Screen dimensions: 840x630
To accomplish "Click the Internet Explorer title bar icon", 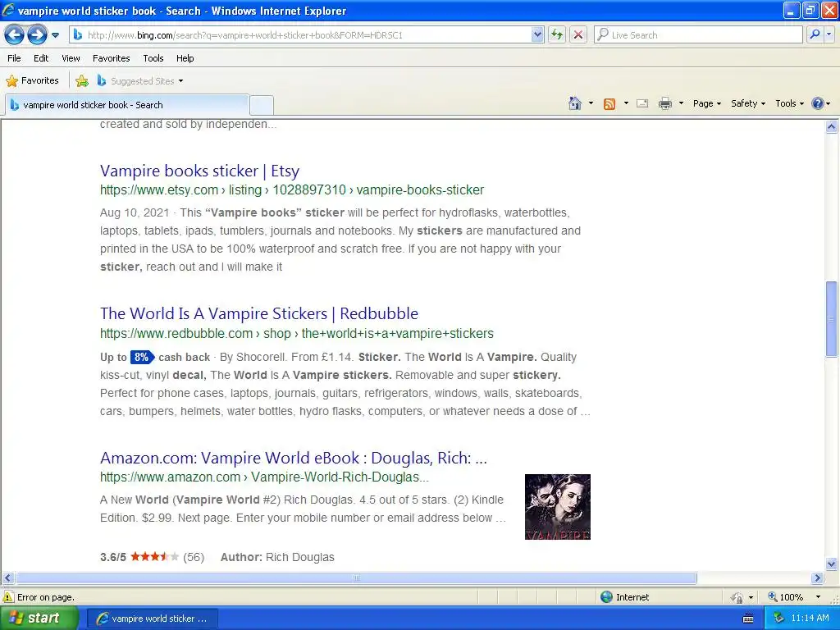I will [8, 10].
